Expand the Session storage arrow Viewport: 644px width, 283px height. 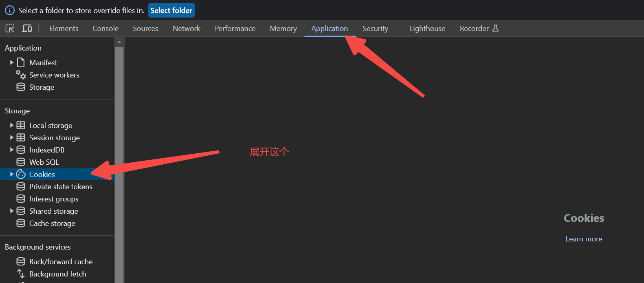click(12, 137)
